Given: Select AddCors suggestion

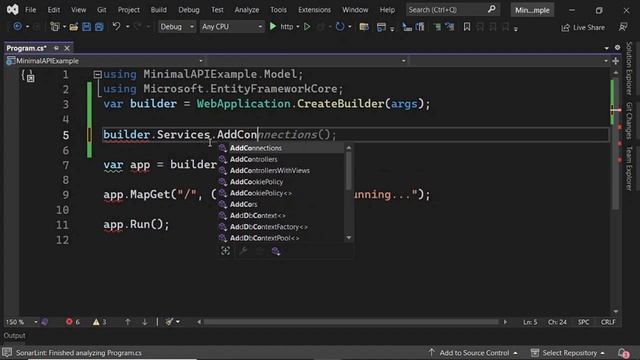Looking at the screenshot, I should [281, 204].
